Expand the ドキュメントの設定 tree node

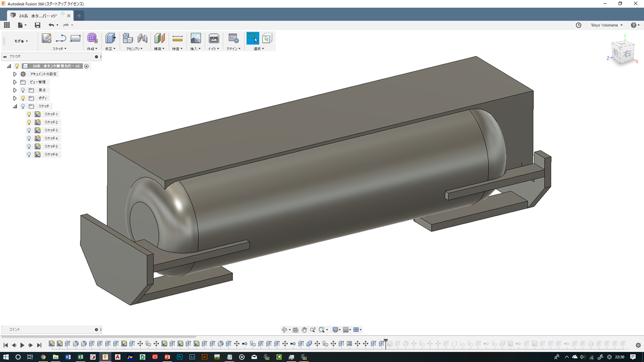pyautogui.click(x=15, y=74)
